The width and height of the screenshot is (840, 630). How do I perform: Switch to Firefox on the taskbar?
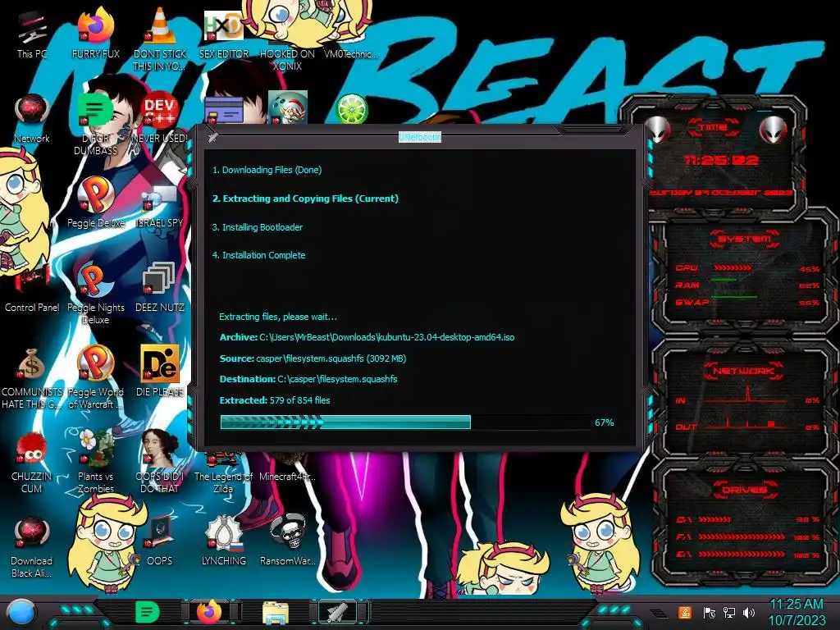click(x=209, y=612)
